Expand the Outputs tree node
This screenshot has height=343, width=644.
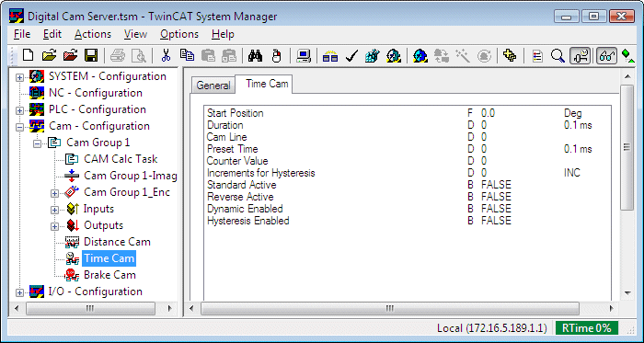coord(55,226)
